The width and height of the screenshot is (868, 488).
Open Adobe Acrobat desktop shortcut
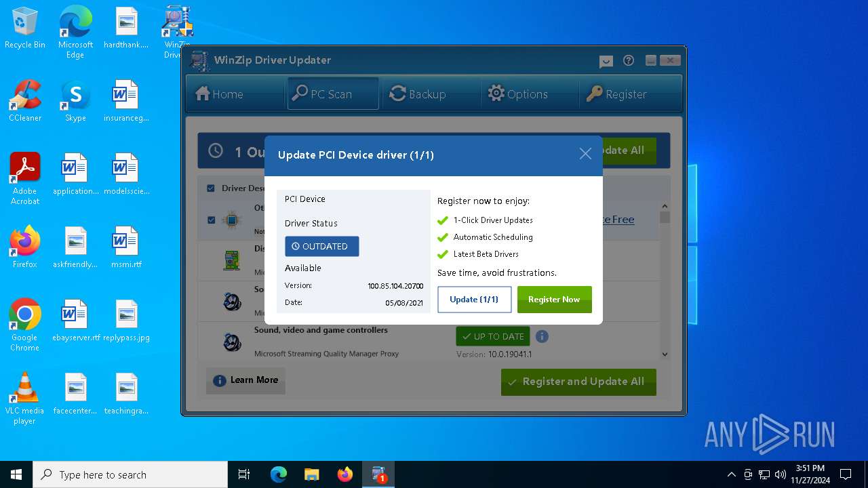tap(25, 178)
